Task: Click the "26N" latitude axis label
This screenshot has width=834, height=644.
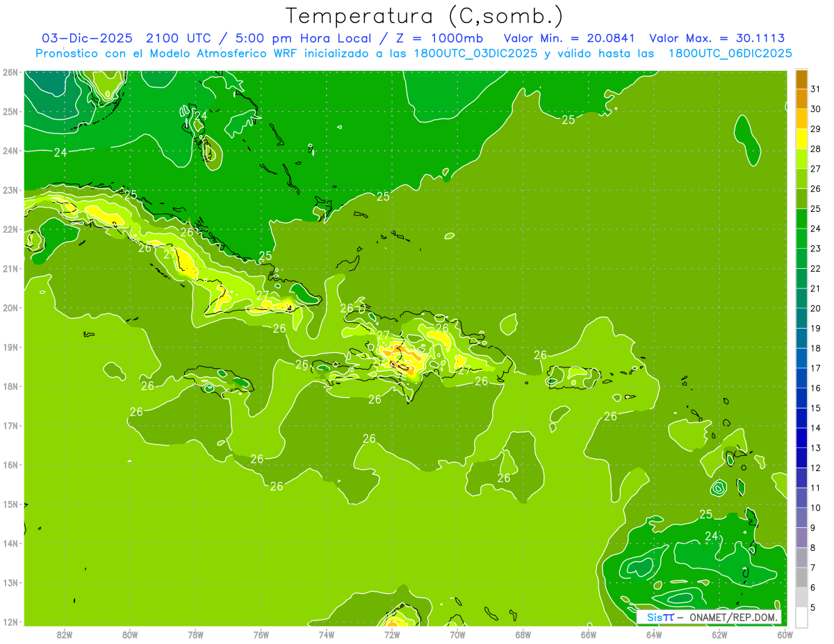Action: [10, 72]
